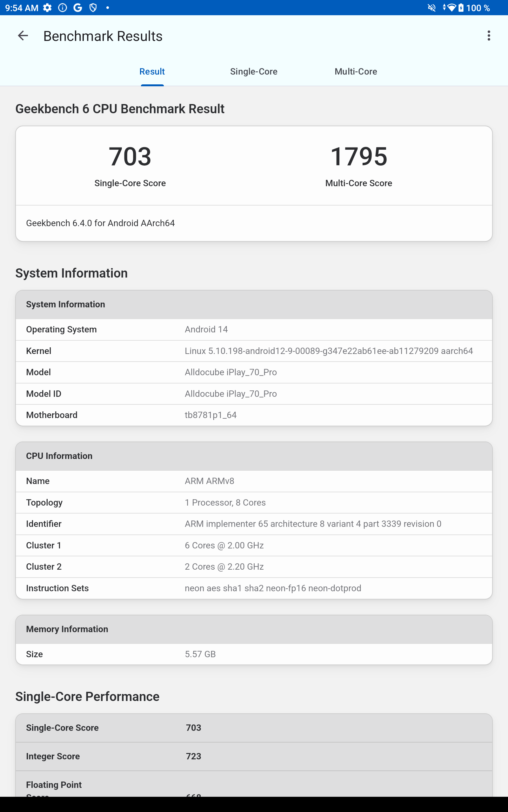Tap the shield status icon

pos(93,8)
